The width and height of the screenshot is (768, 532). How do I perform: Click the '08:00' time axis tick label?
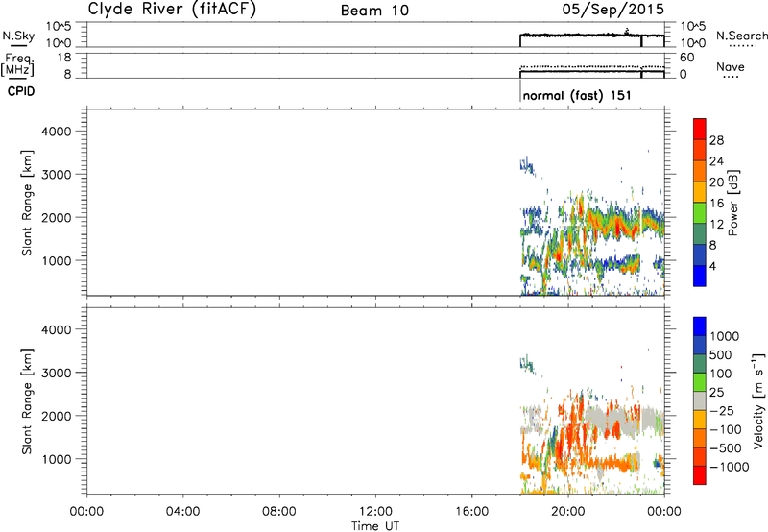pyautogui.click(x=279, y=512)
